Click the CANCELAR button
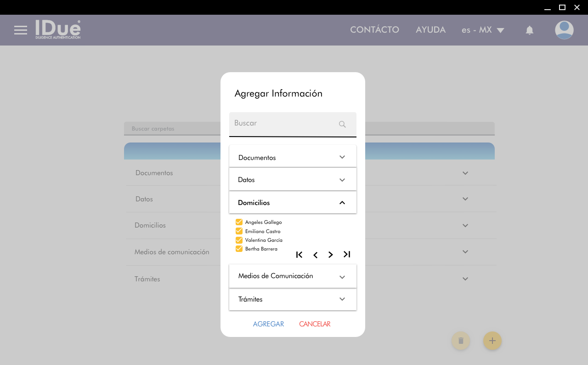Image resolution: width=588 pixels, height=365 pixels. pos(315,324)
